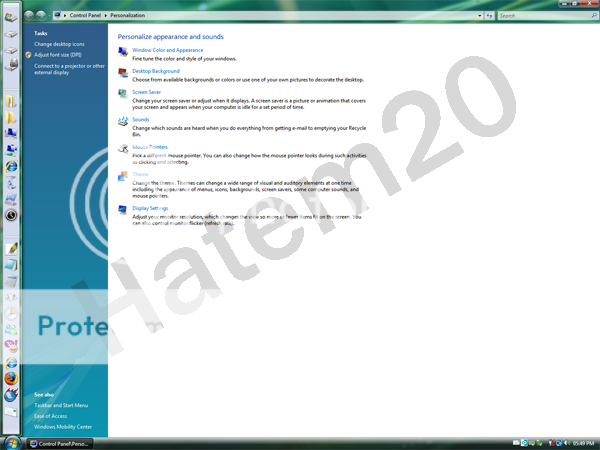Open the Mouse Pointers link
This screenshot has height=450, width=600.
tap(150, 147)
